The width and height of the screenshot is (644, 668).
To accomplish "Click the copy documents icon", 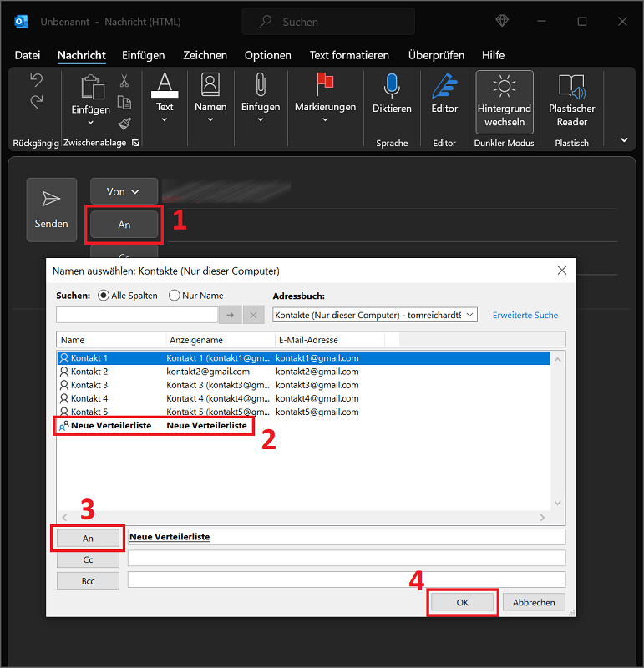I will click(124, 102).
